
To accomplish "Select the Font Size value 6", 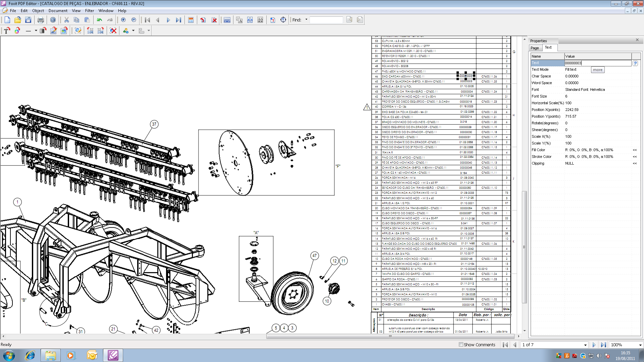I will (566, 97).
